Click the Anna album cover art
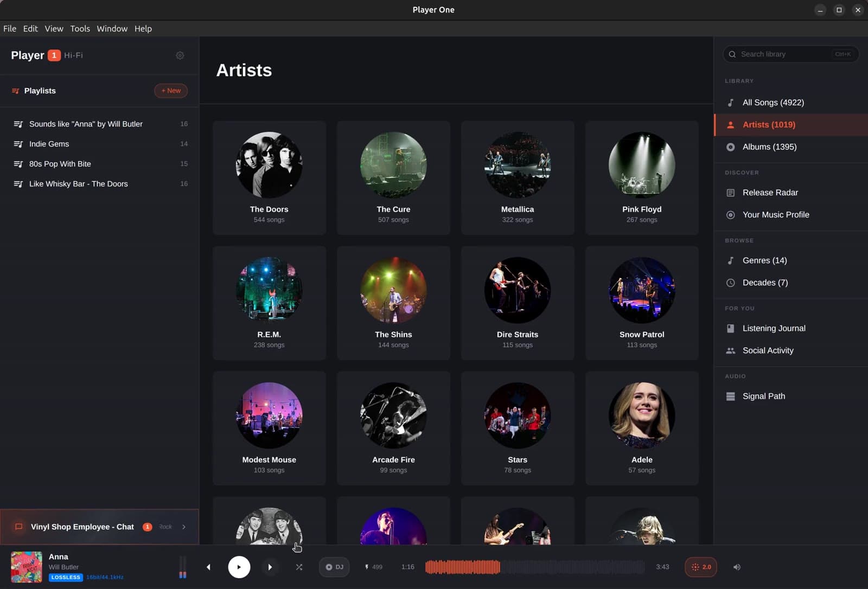868x589 pixels. [x=27, y=567]
